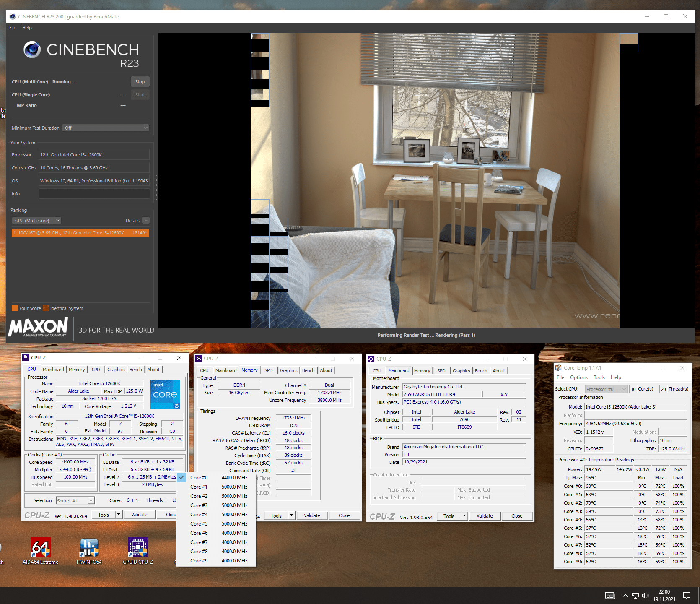Open the Cinebench Help menu
This screenshot has width=700, height=604.
[x=27, y=28]
